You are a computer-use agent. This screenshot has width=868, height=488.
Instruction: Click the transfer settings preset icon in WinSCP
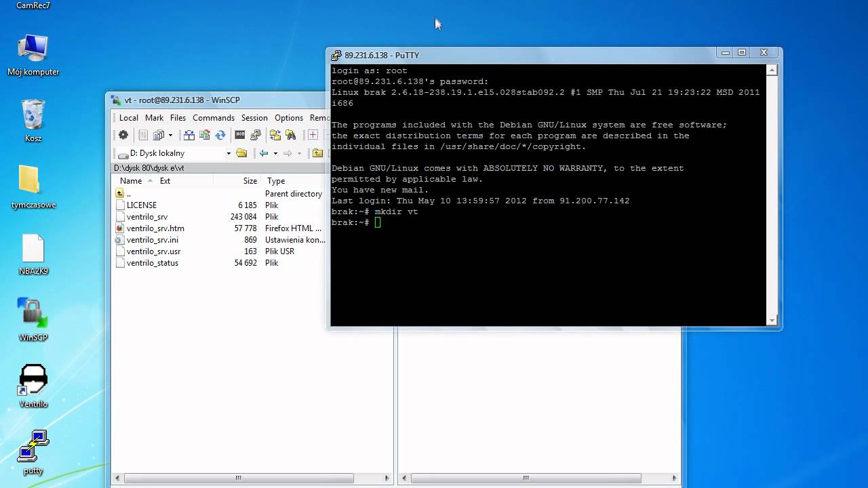point(159,135)
